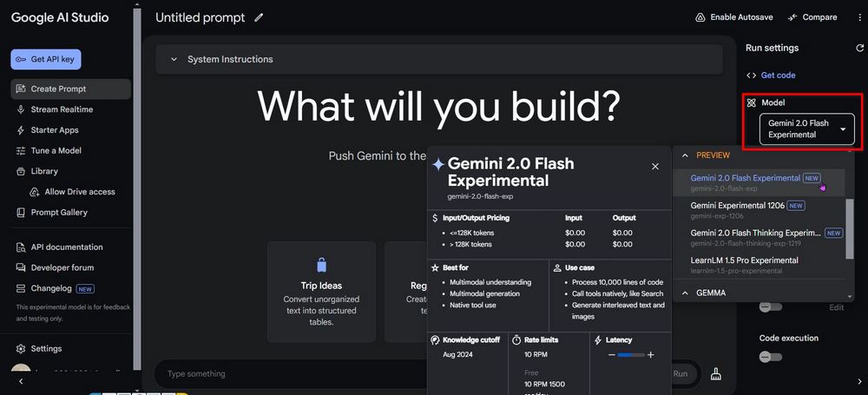The image size is (868, 395).
Task: Click the Aug 2024 knowledge cutoff value
Action: pos(457,354)
